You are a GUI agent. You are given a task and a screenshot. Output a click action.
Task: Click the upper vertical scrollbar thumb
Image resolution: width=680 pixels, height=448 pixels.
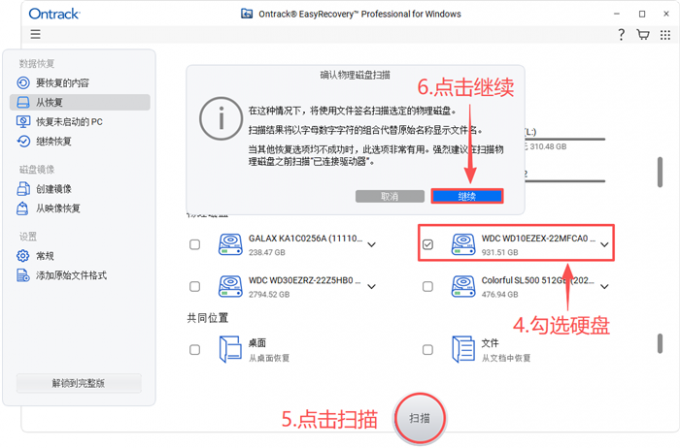pyautogui.click(x=660, y=172)
